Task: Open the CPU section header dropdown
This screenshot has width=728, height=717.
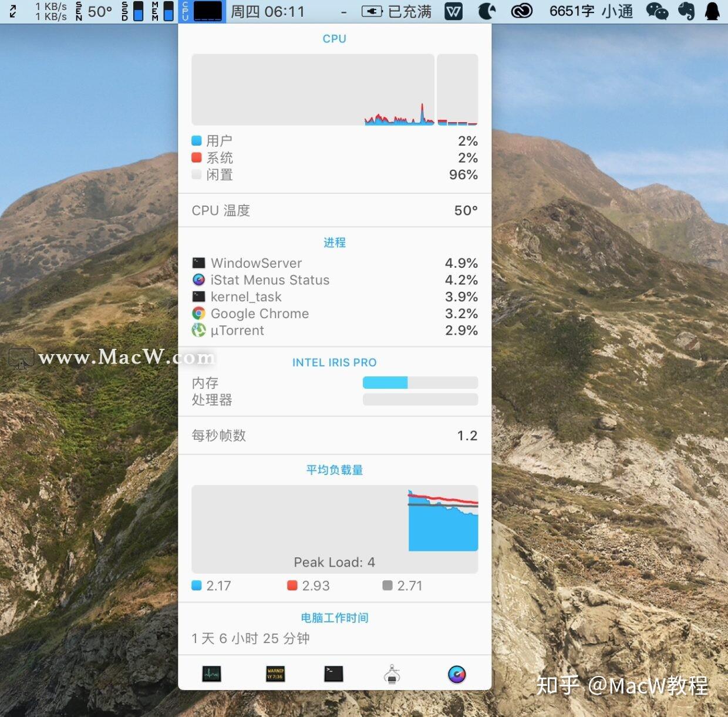Action: [334, 38]
